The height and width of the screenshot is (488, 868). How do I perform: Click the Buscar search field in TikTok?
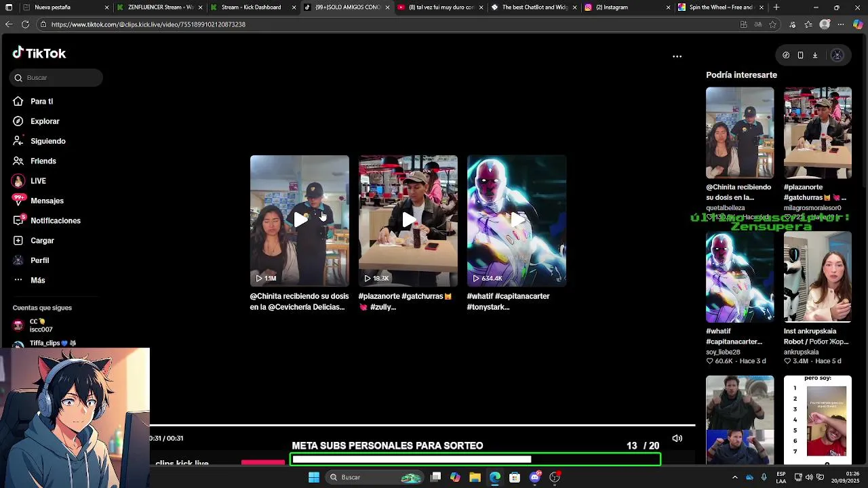(56, 78)
